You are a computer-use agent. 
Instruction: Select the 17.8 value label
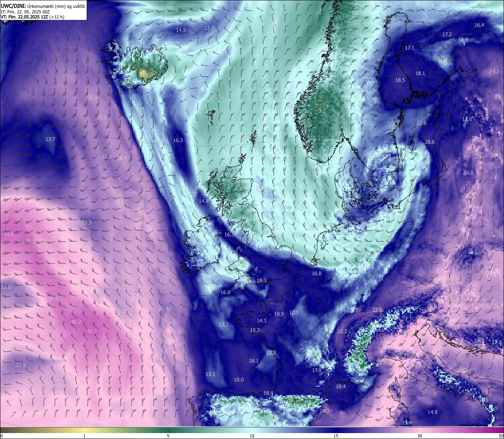point(317,370)
